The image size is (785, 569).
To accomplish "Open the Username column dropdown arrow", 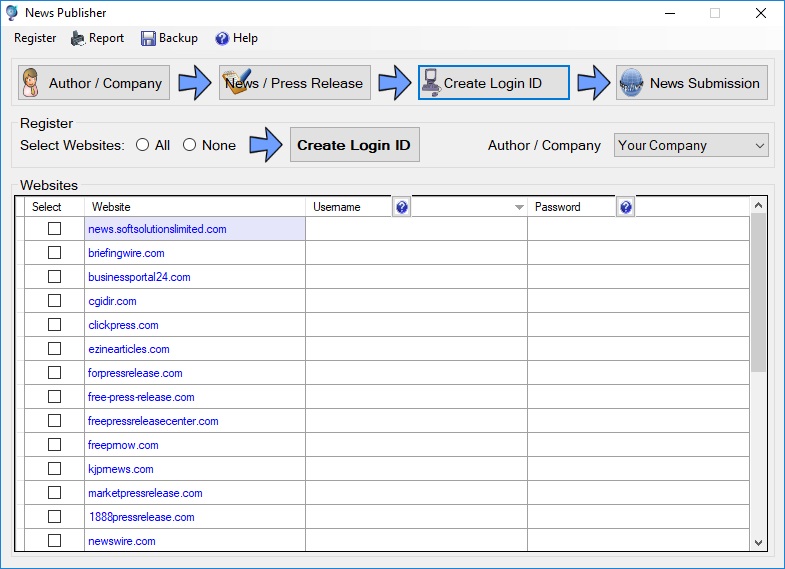I will coord(519,207).
